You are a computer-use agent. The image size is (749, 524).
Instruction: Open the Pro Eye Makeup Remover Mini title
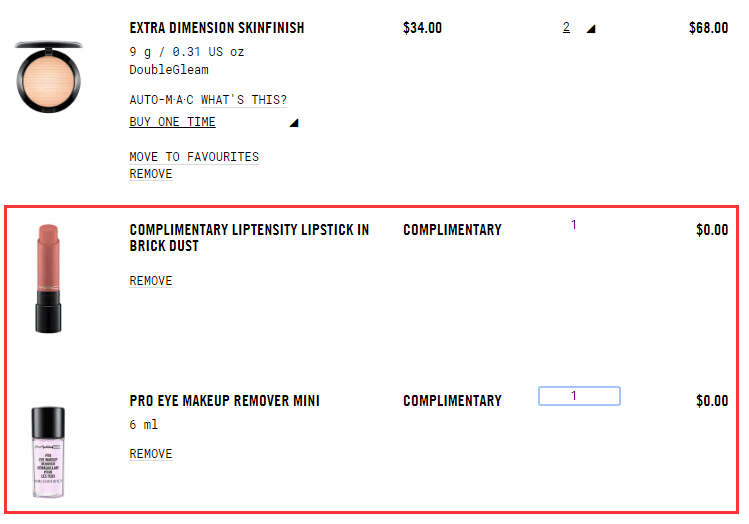point(224,401)
